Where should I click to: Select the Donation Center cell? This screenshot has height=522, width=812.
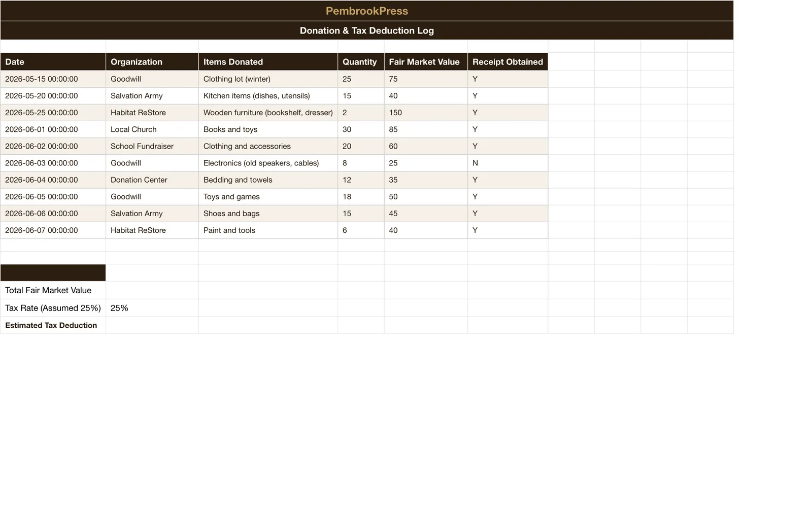(152, 180)
